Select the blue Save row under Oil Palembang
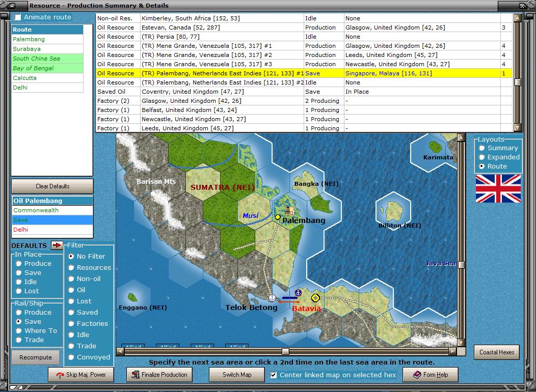Screen dimensions: 536x392 [52, 220]
